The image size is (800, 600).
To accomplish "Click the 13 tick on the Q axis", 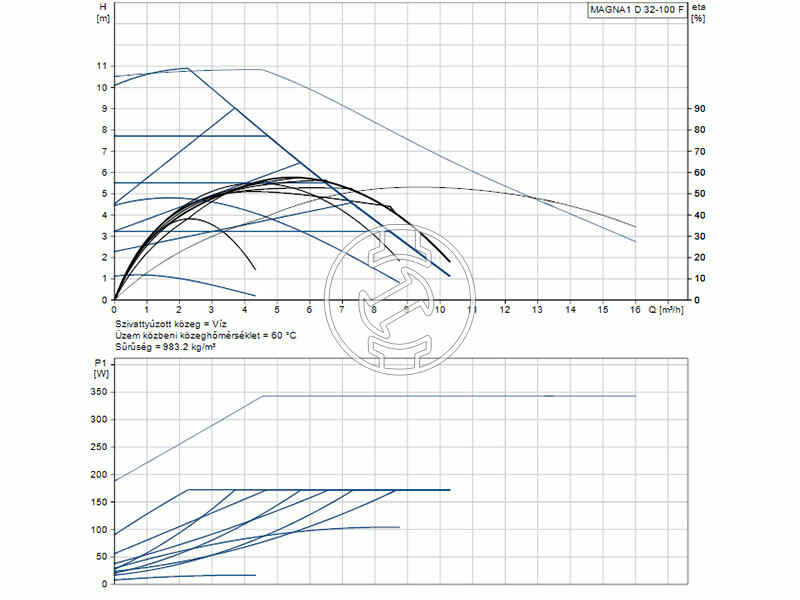I will [x=537, y=310].
